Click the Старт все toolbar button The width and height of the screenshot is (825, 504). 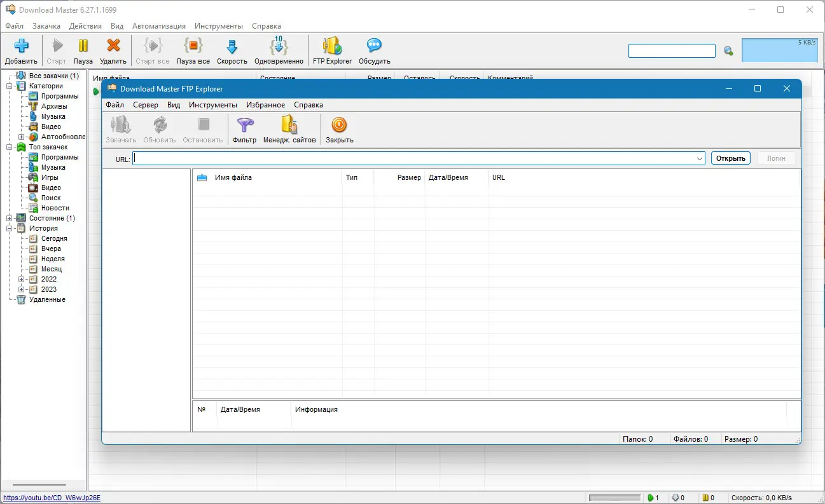click(x=153, y=51)
